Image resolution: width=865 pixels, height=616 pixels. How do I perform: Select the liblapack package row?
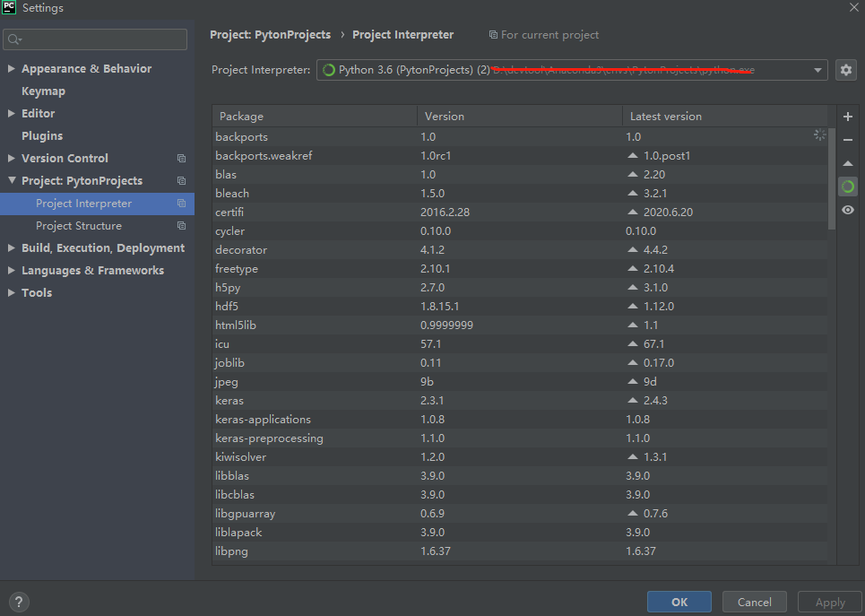click(520, 532)
